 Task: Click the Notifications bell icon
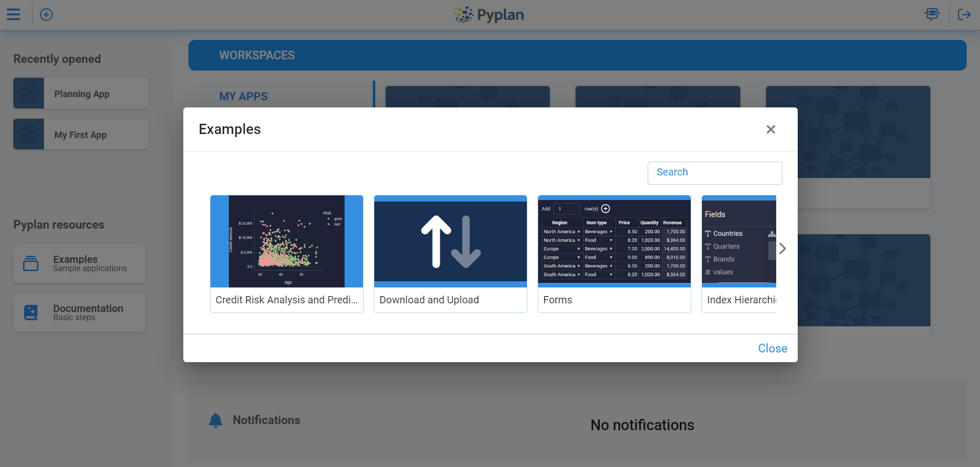click(216, 420)
